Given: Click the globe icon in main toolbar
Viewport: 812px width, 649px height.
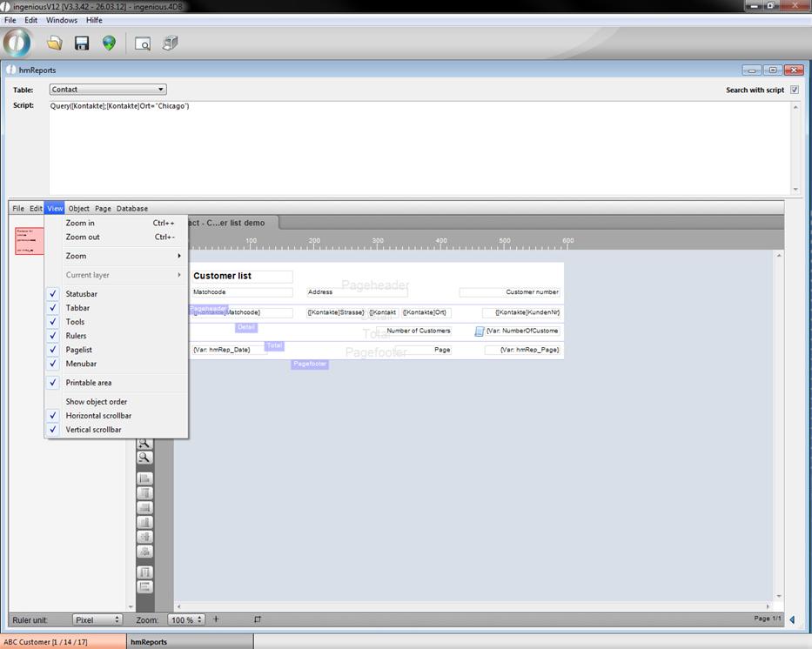Looking at the screenshot, I should pos(109,43).
